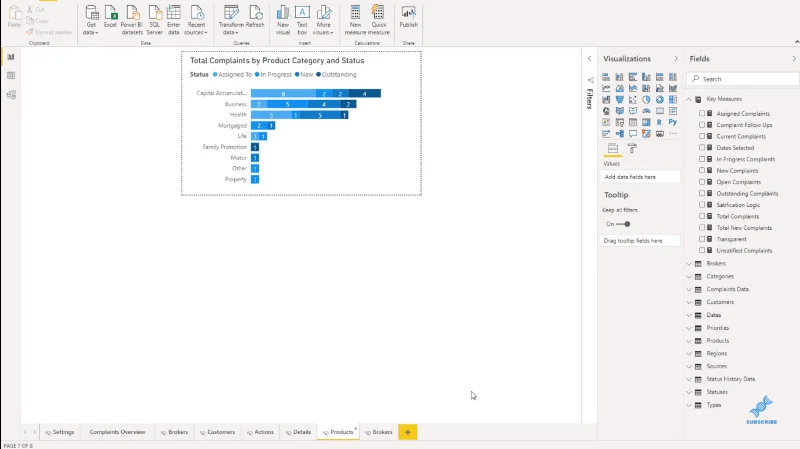Pick the Waterfall chart visualization
This screenshot has width=800, height=449.
click(606, 99)
